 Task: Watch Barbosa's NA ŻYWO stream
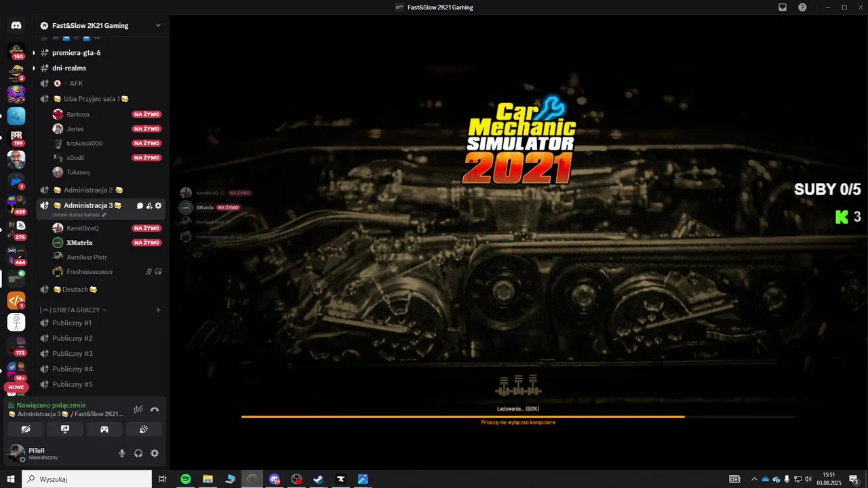coord(146,115)
